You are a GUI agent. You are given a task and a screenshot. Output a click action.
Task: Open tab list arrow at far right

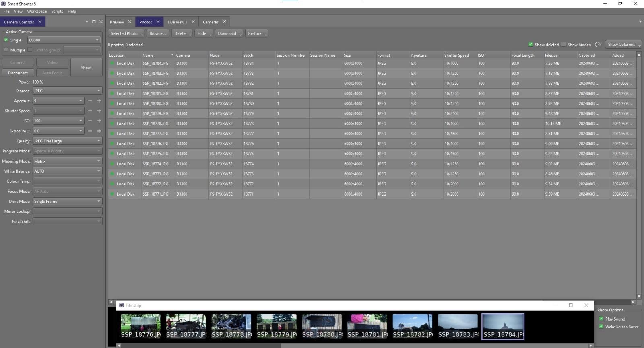click(640, 22)
